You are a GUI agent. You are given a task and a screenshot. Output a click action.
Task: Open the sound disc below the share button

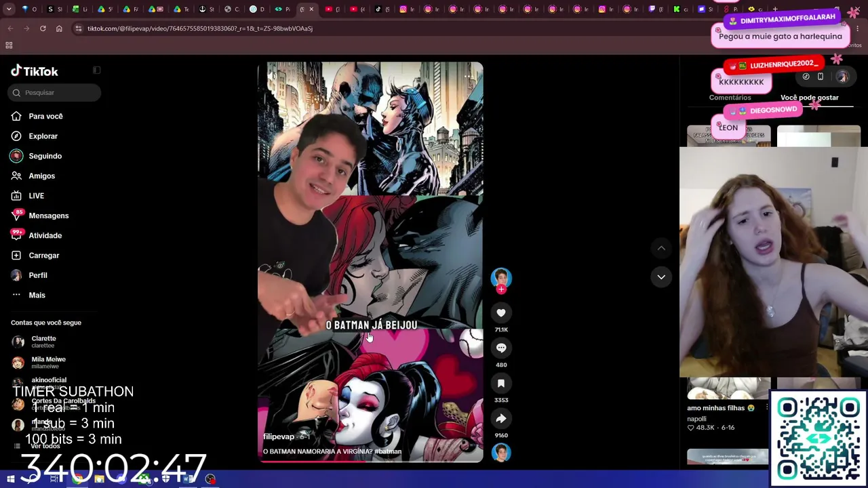click(x=501, y=453)
